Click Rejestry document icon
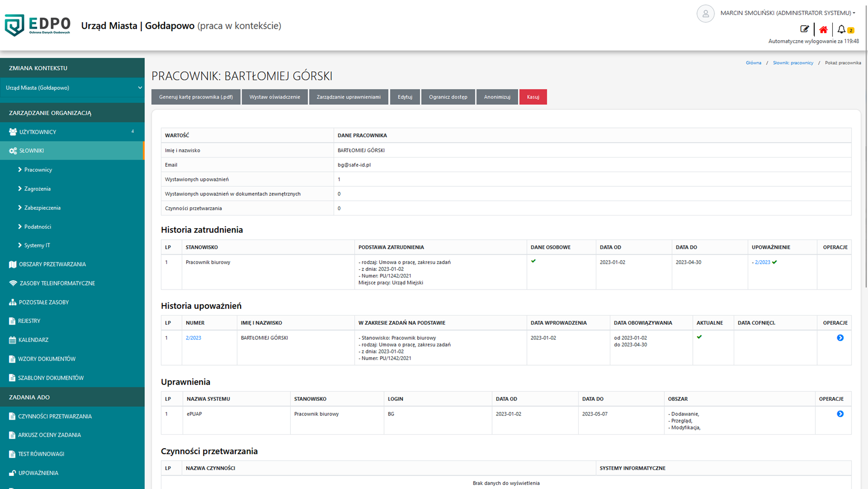The height and width of the screenshot is (489, 868). [x=12, y=321]
